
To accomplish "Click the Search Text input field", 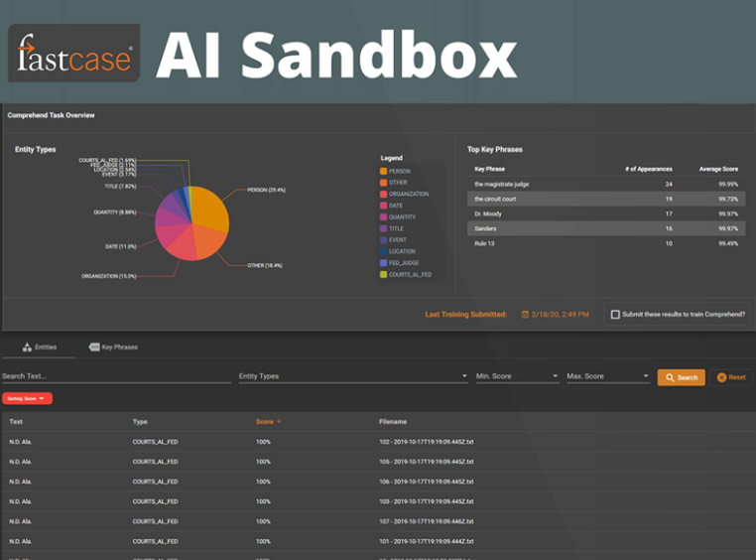I will pos(117,376).
